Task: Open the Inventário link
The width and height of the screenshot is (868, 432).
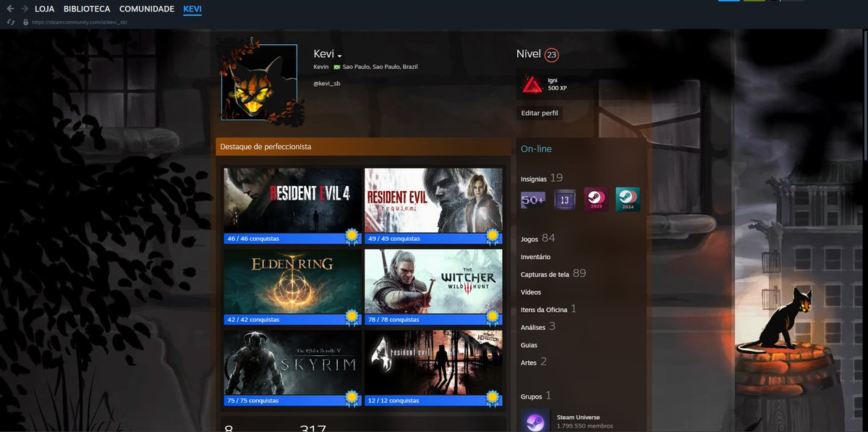Action: point(536,257)
